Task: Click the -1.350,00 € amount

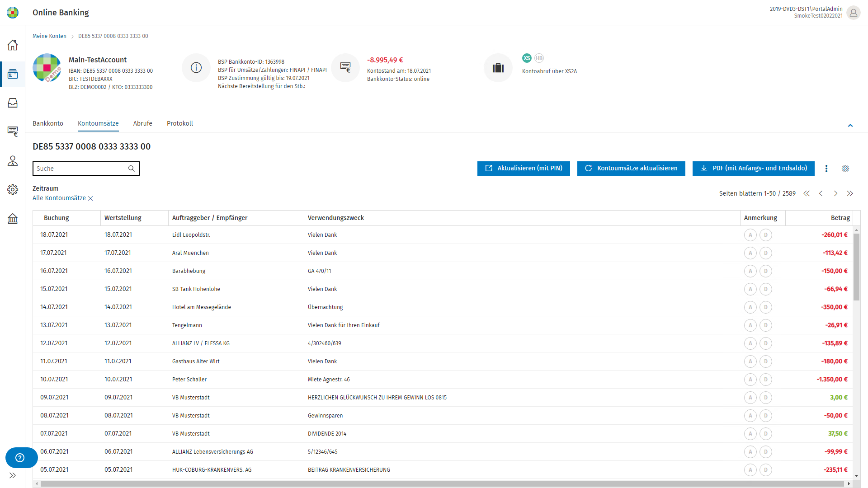Action: tap(832, 380)
